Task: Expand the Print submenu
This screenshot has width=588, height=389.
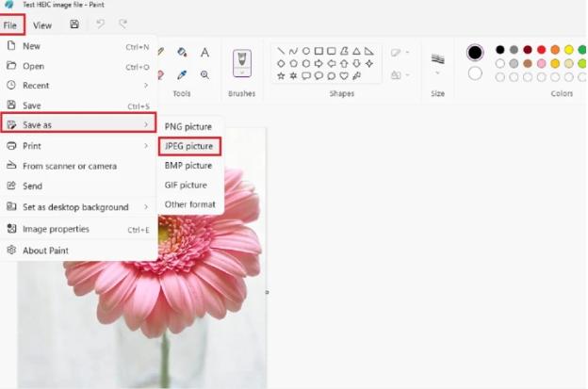Action: click(x=146, y=146)
